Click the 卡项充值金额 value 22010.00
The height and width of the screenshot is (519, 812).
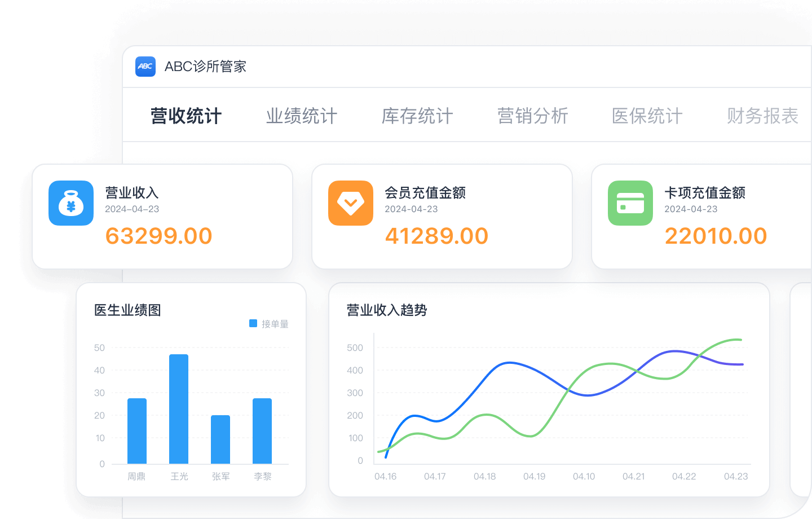point(716,236)
